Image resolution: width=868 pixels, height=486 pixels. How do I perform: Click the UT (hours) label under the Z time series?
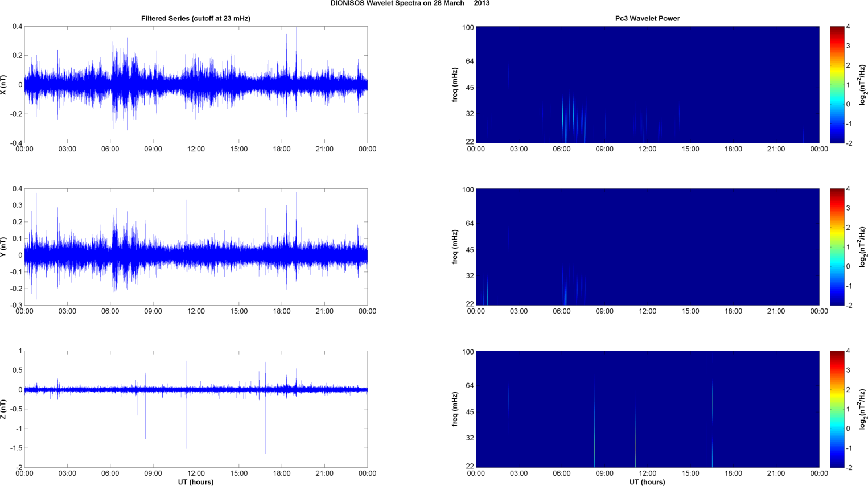[x=196, y=482]
